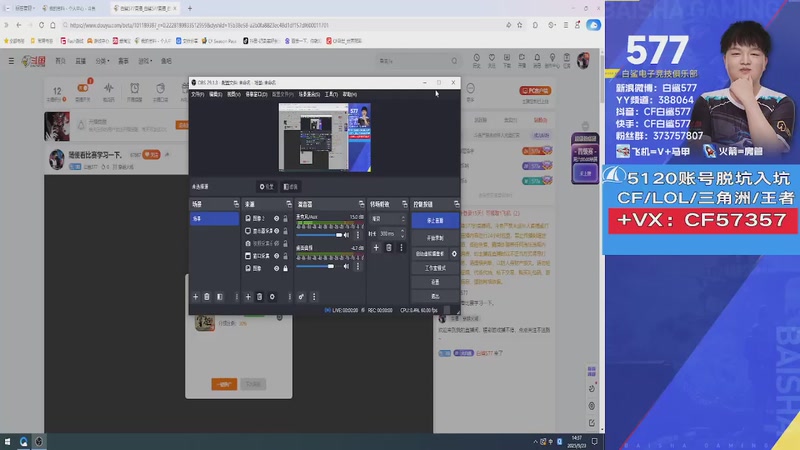The height and width of the screenshot is (450, 800).
Task: Toggle visibility of 图像 2 source
Action: pos(276,218)
